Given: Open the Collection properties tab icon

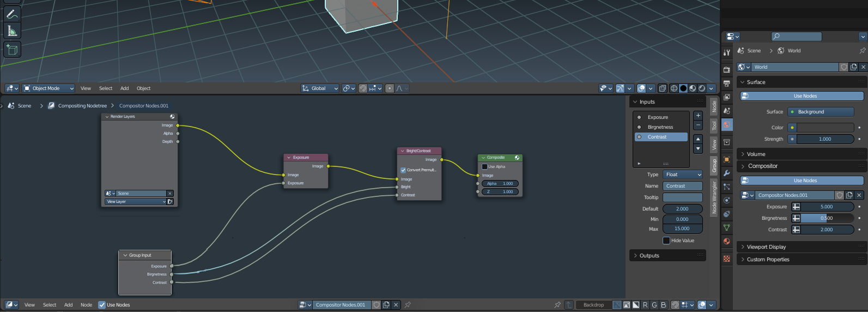Looking at the screenshot, I should [727, 142].
